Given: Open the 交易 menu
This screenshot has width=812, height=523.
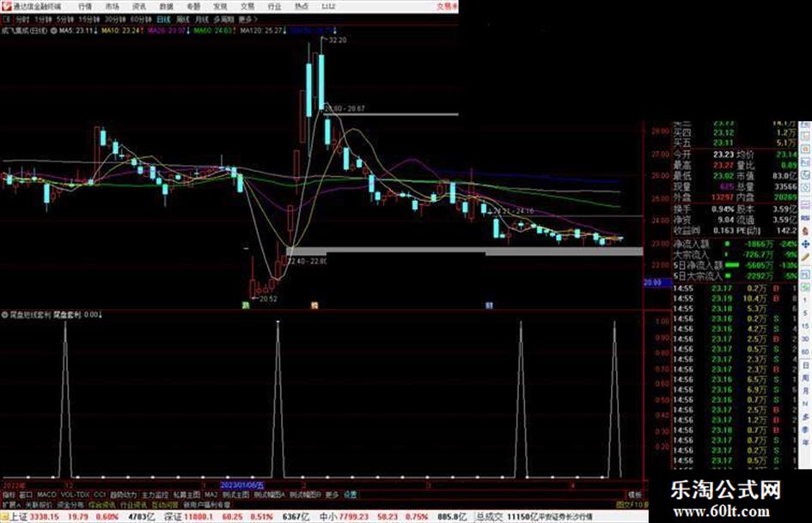Looking at the screenshot, I should pyautogui.click(x=247, y=7).
